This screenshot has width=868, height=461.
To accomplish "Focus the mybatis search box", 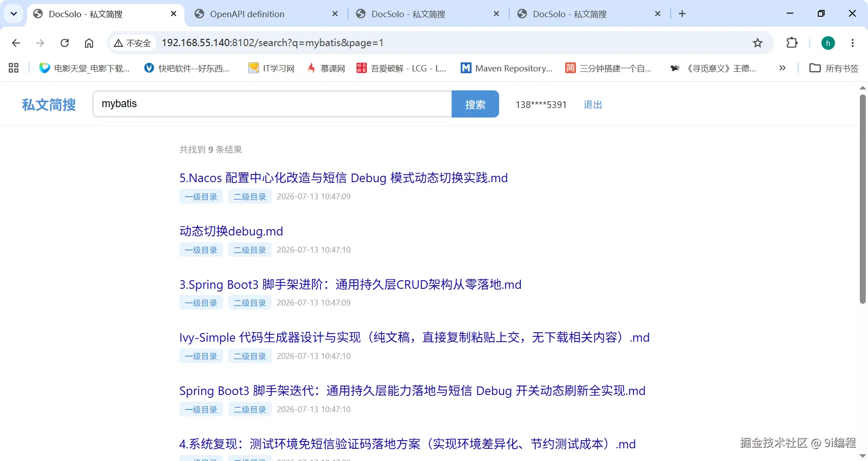I will coord(273,104).
